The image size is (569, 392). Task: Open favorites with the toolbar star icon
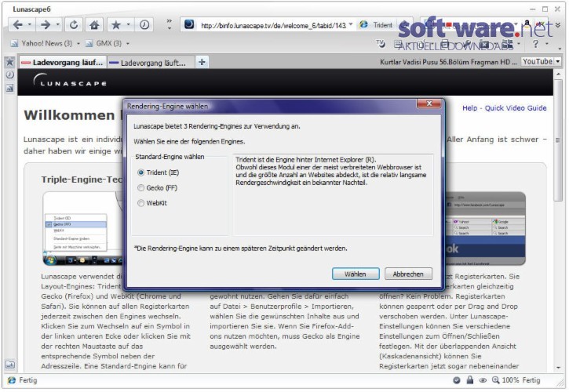[115, 25]
